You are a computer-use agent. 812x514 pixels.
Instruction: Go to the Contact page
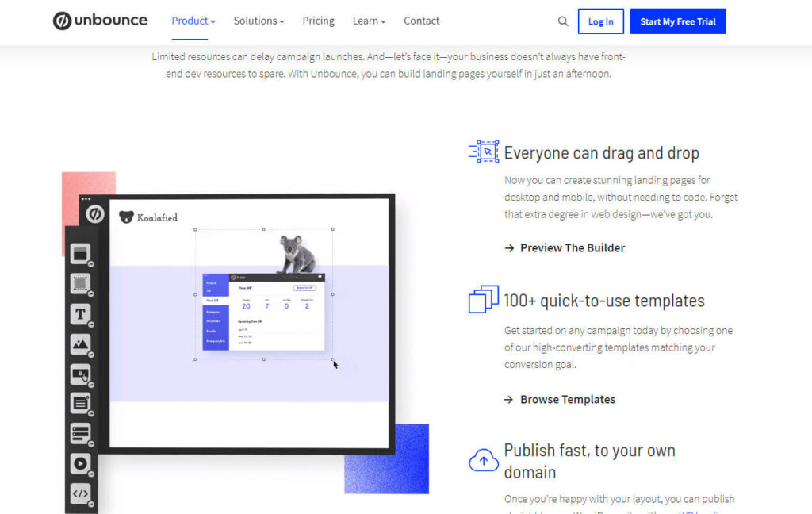coord(421,21)
